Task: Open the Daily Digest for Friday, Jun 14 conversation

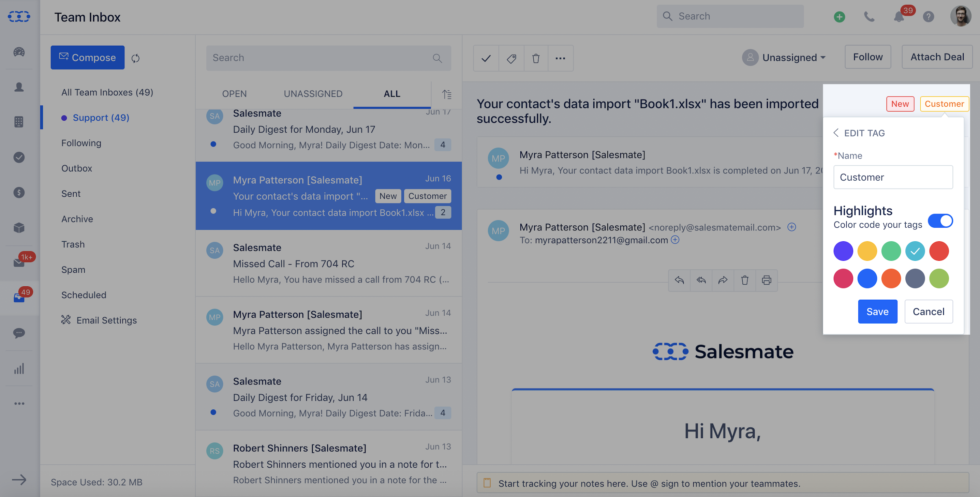Action: tap(329, 397)
